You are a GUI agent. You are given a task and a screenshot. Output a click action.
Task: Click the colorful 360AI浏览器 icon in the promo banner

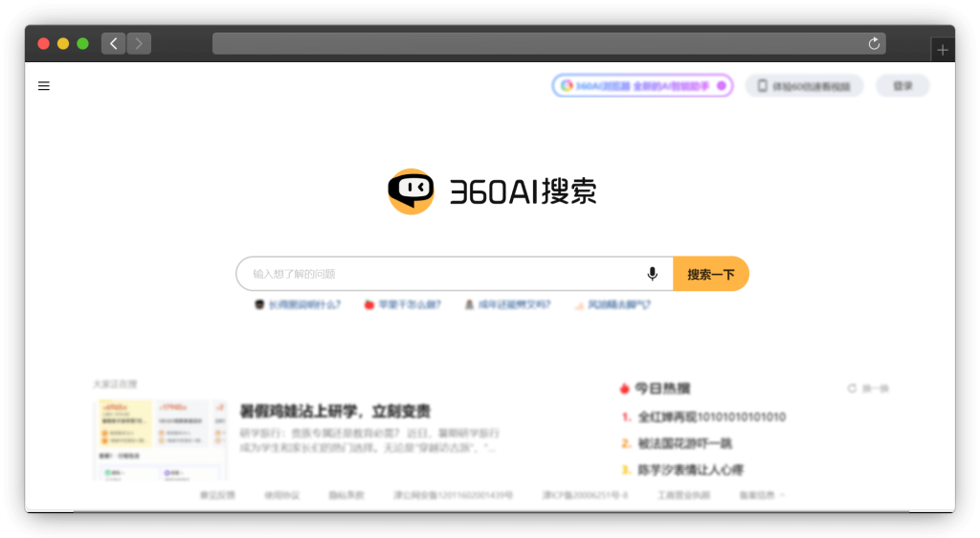(x=567, y=85)
